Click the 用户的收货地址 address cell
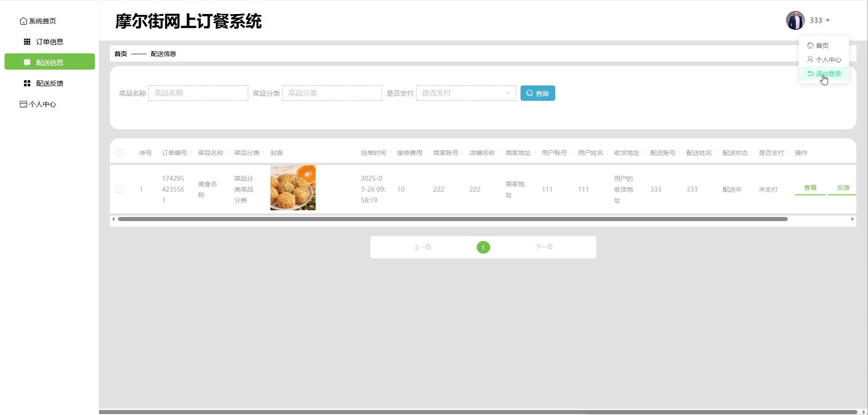Image resolution: width=868 pixels, height=415 pixels. click(x=623, y=189)
